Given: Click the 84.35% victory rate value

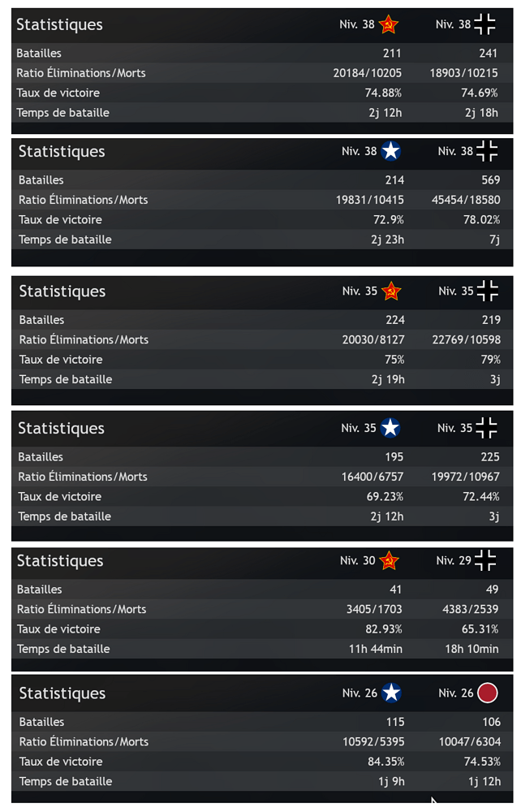Looking at the screenshot, I should pyautogui.click(x=386, y=762).
